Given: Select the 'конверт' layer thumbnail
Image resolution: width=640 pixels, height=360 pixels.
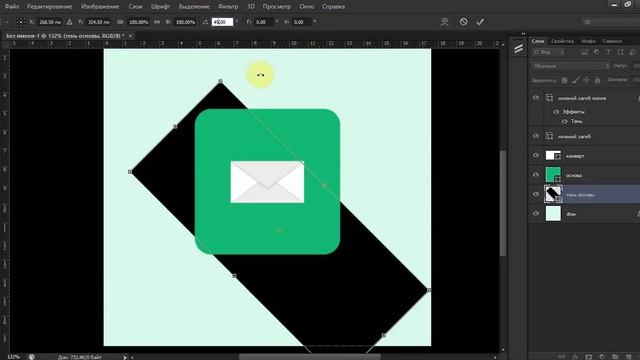Looking at the screenshot, I should [x=553, y=156].
